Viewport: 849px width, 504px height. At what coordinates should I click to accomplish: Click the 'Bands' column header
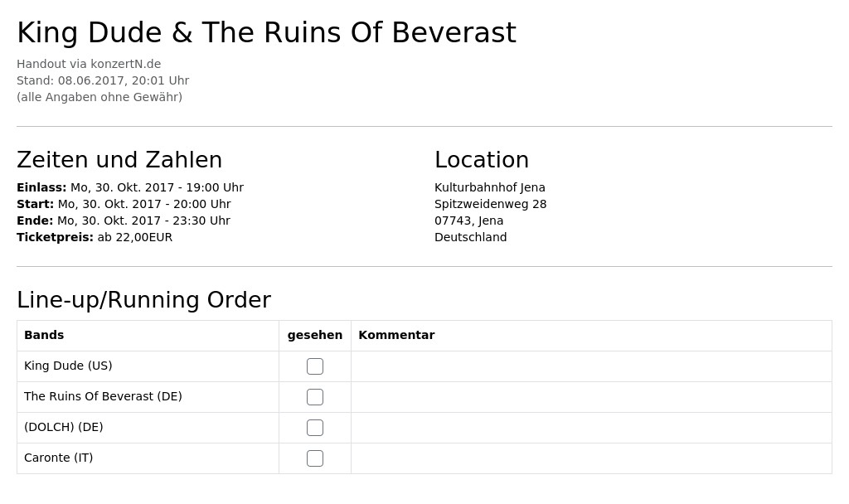[44, 335]
